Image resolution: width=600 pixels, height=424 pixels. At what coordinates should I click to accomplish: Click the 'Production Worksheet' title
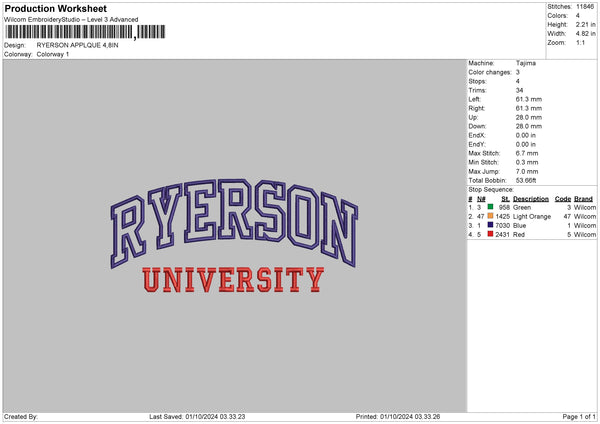point(55,8)
